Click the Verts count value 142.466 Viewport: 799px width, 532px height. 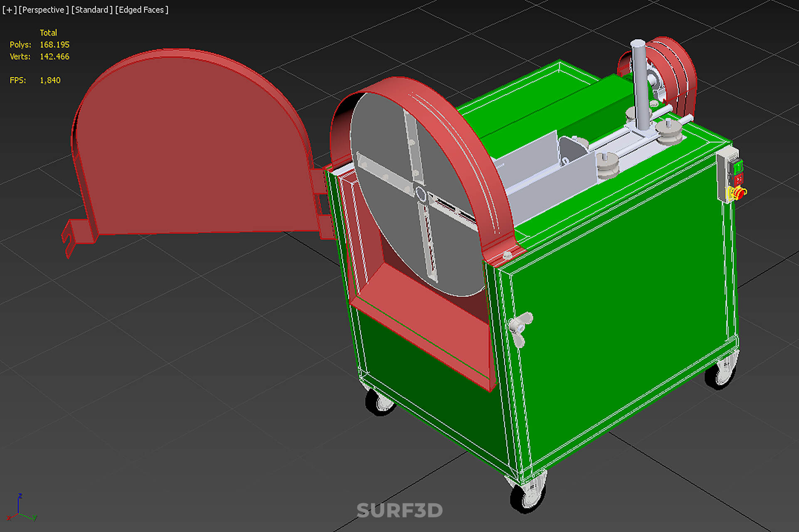click(54, 57)
